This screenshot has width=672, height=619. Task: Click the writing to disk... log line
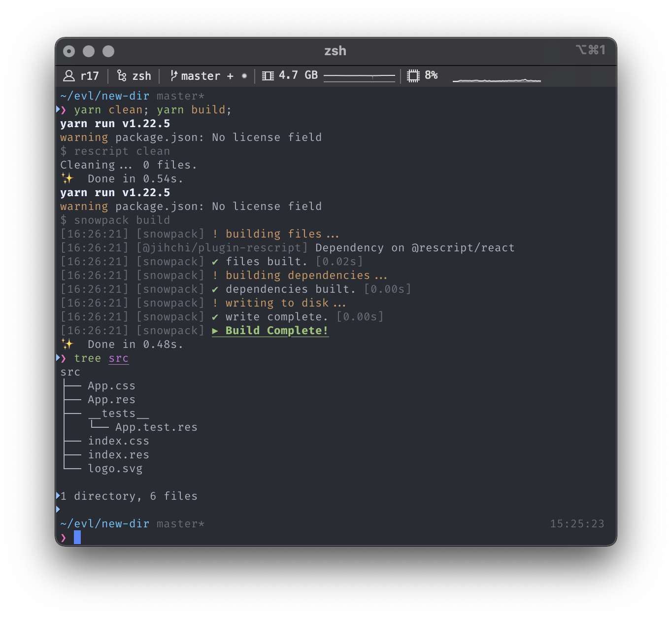(203, 303)
